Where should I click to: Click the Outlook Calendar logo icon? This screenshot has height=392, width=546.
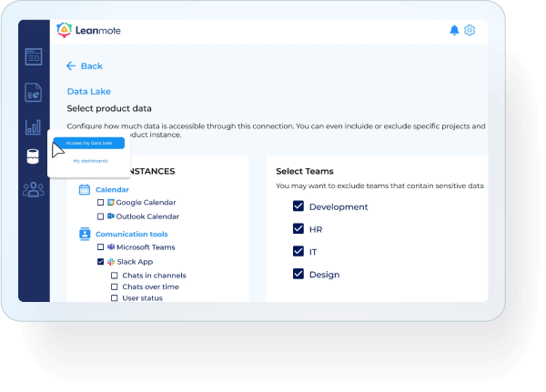[111, 216]
